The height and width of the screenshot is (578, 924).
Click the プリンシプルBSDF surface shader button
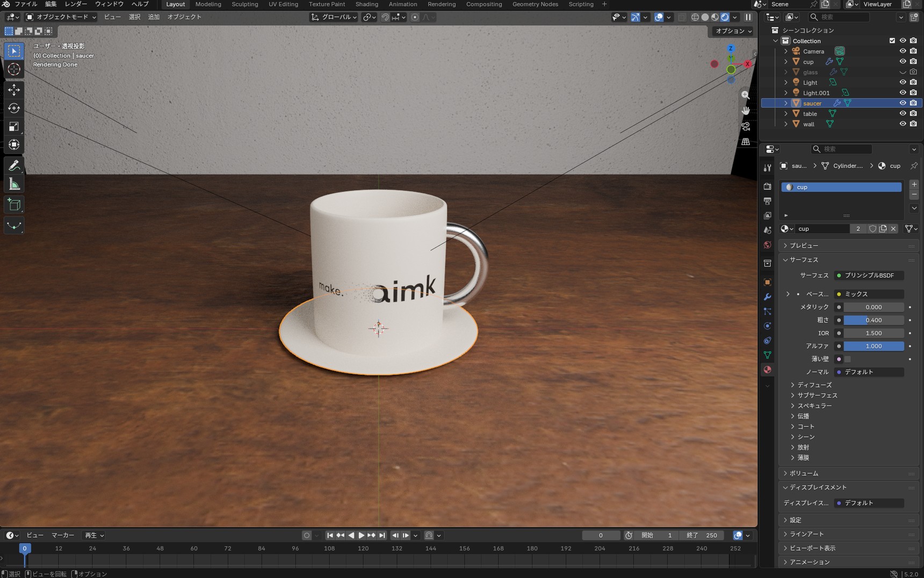pos(869,275)
